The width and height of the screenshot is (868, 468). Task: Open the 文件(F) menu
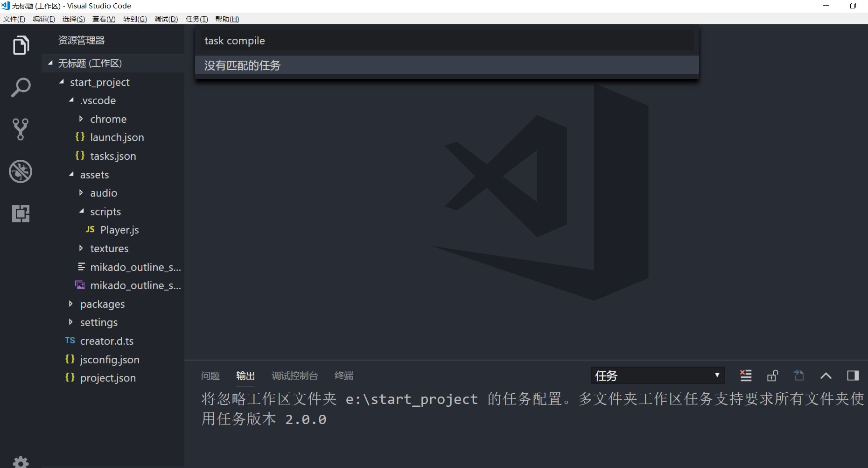(x=14, y=19)
